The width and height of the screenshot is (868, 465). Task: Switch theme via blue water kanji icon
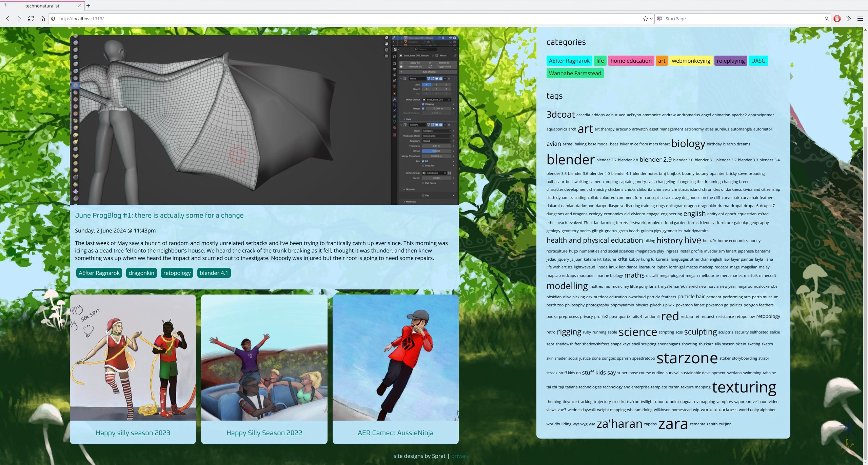848,428
